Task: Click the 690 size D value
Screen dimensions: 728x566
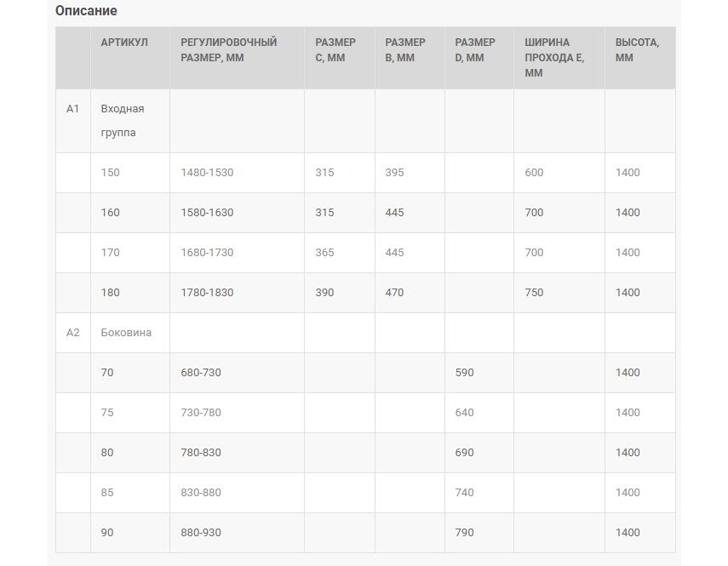Action: point(464,453)
